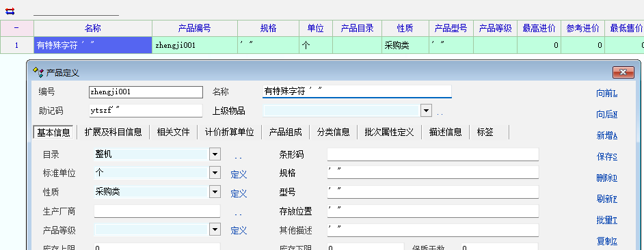
Task: Click the 助记码 input field
Action: pyautogui.click(x=146, y=111)
